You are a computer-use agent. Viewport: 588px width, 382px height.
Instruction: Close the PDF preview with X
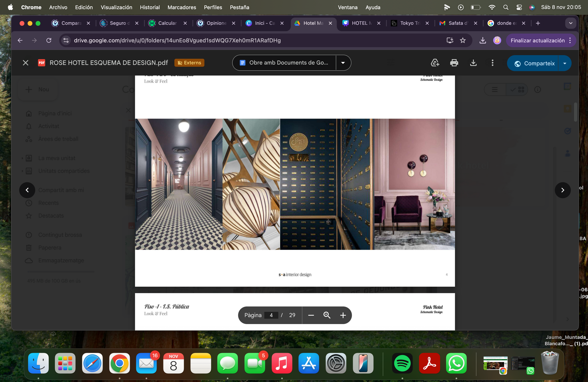pos(26,63)
